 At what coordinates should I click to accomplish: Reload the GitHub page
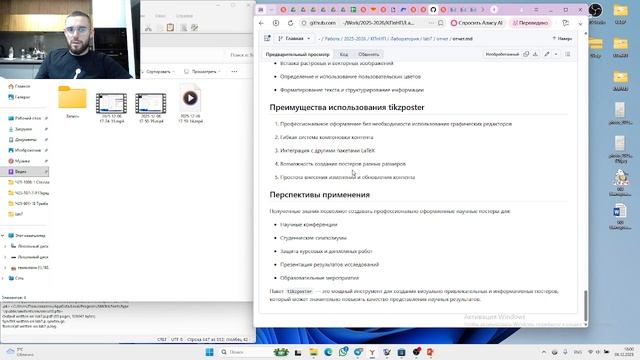(290, 23)
